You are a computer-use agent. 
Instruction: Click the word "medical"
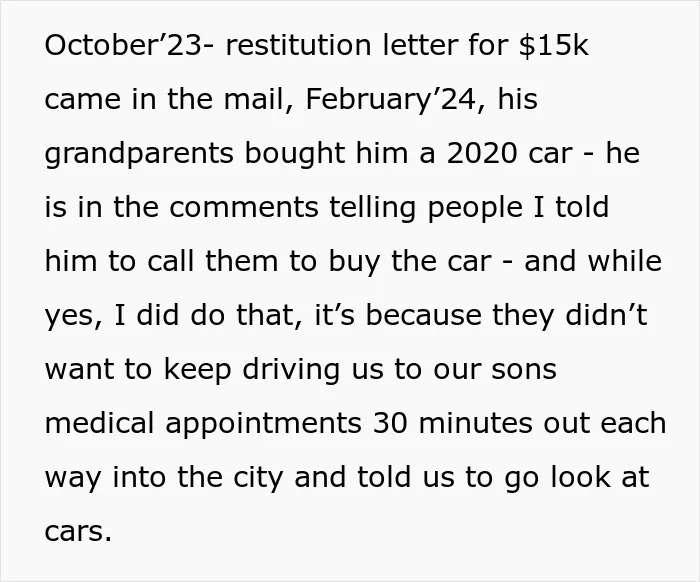pyautogui.click(x=99, y=423)
